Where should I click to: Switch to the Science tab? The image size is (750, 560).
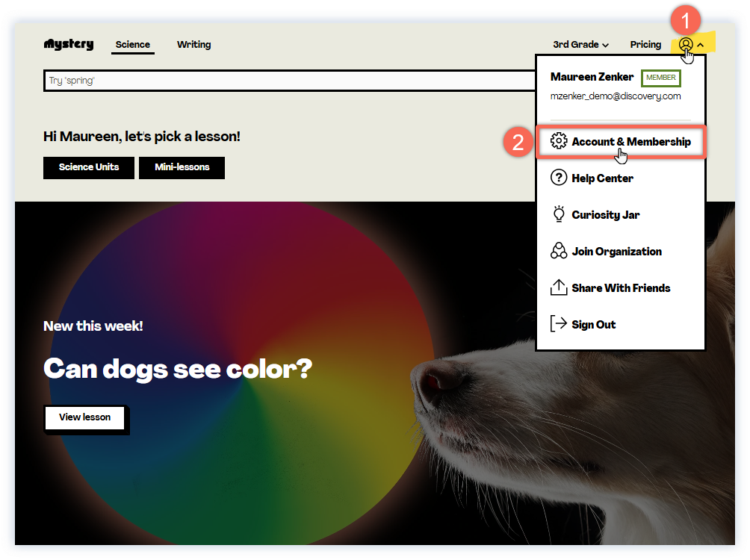point(132,45)
